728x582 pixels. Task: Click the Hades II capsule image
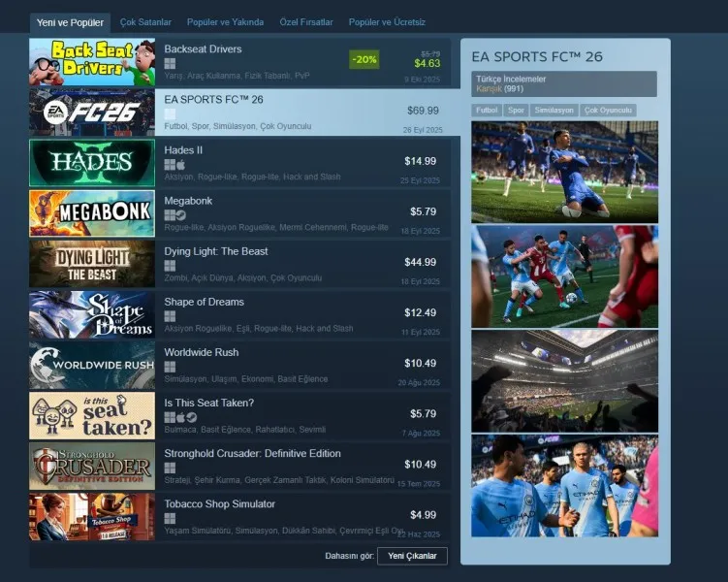[92, 163]
